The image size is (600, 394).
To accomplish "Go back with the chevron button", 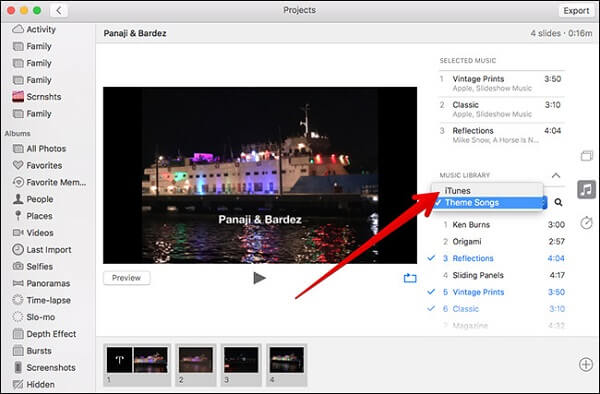I will tap(59, 10).
